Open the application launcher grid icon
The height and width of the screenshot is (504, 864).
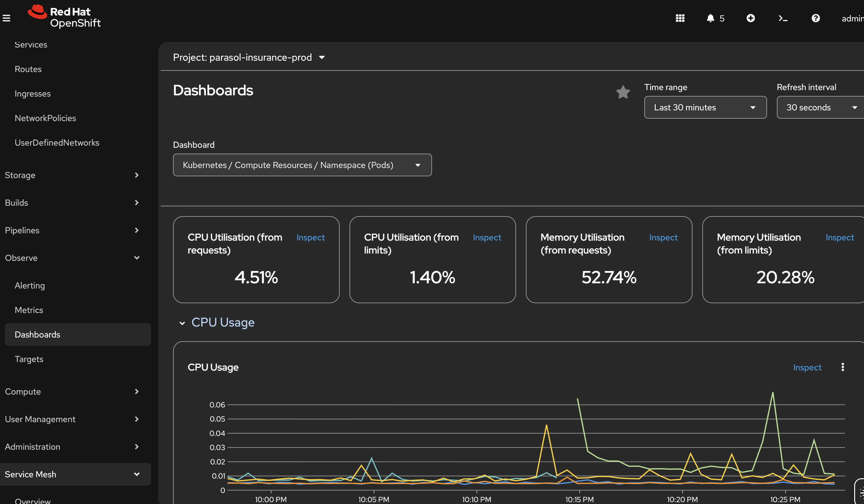pos(681,18)
